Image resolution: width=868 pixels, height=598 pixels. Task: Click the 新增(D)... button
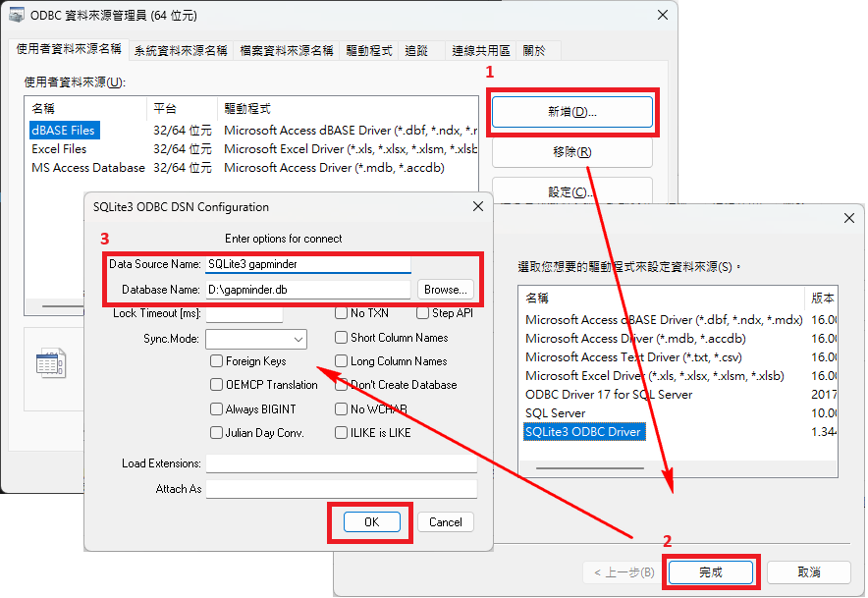[572, 112]
